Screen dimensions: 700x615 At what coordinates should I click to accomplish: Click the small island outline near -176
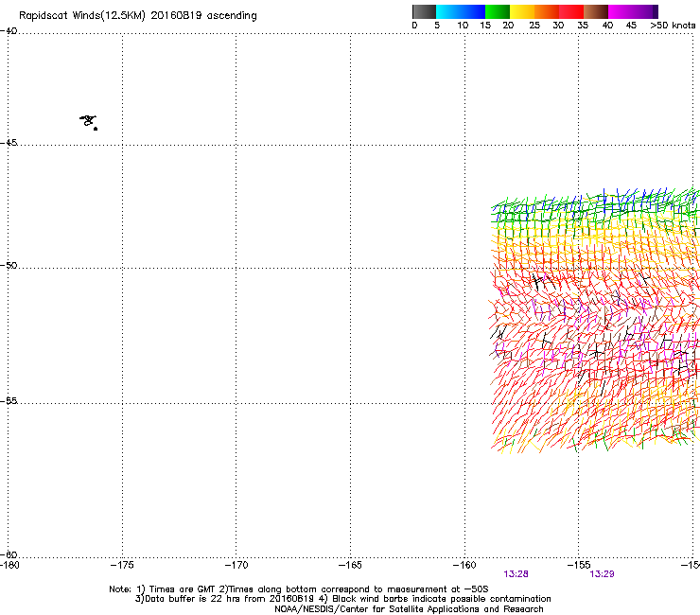tap(88, 122)
